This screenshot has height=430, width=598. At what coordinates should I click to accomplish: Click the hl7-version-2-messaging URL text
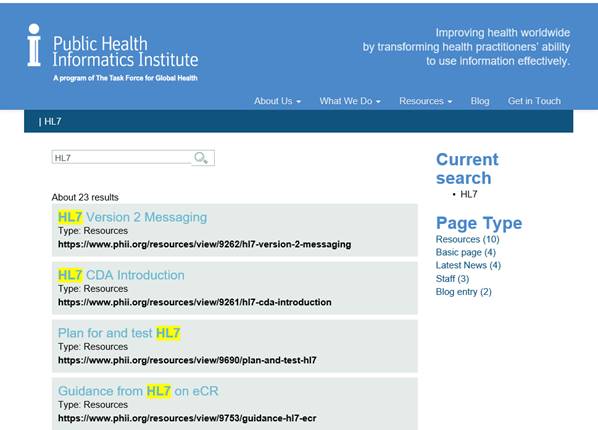pyautogui.click(x=204, y=244)
